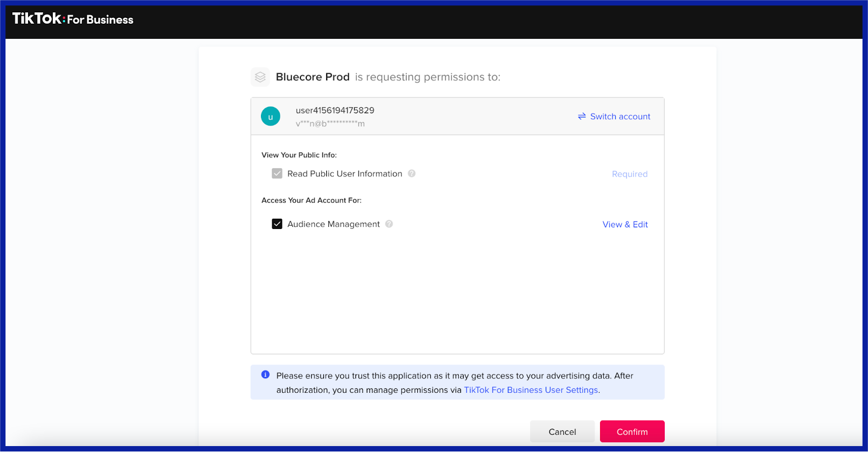
Task: Click the TikTok For Business logo
Action: click(73, 19)
